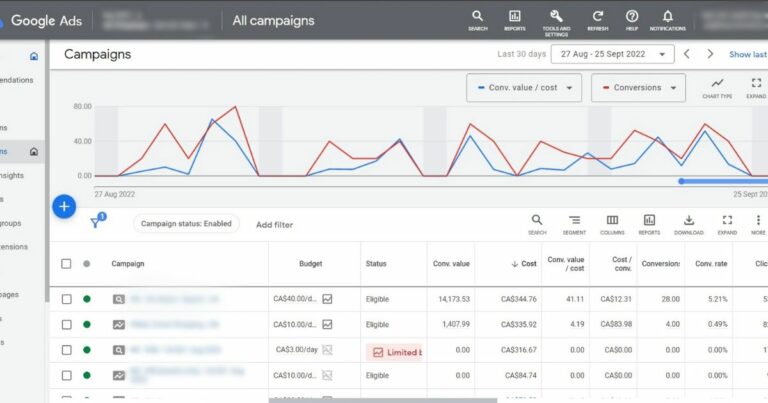This screenshot has height=403, width=768.
Task: Click the 1,407.99 conv. value cell
Action: coord(456,324)
